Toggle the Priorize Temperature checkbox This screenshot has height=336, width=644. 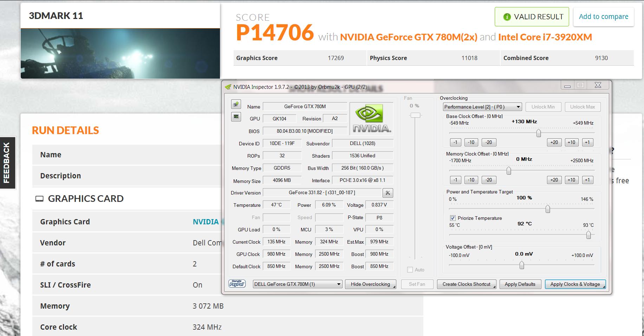[x=453, y=218]
